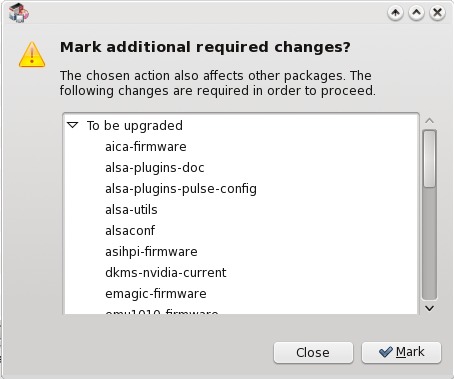Screen dimensions: 454x379
Task: Select dkms-nvidia-current package entry
Action: (166, 273)
